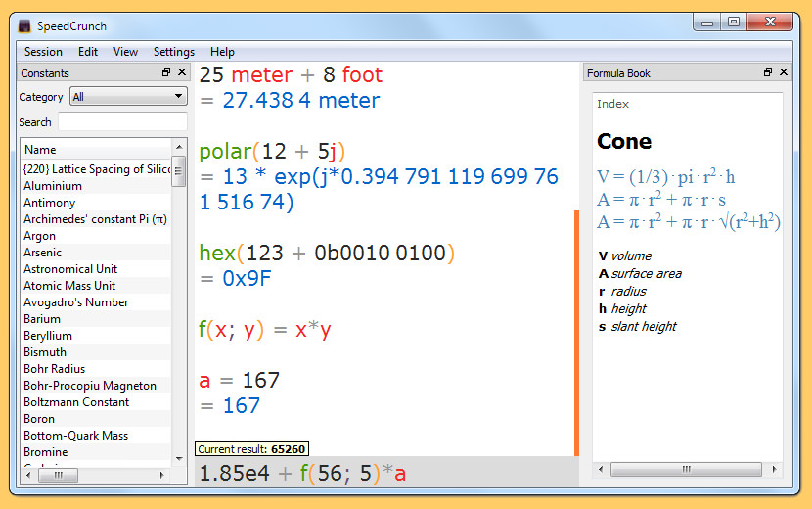Screen dimensions: 812x509
Task: Select the Bismuth constant
Action: coord(96,352)
